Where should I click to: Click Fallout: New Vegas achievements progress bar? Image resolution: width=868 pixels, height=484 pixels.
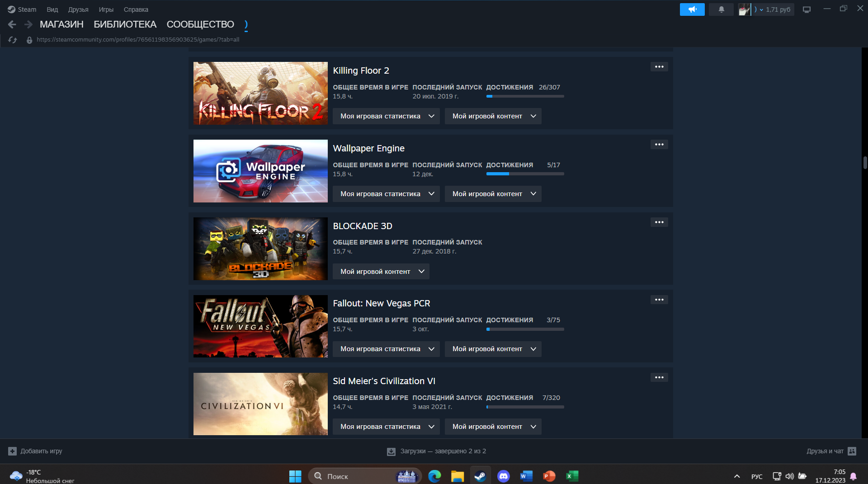525,329
